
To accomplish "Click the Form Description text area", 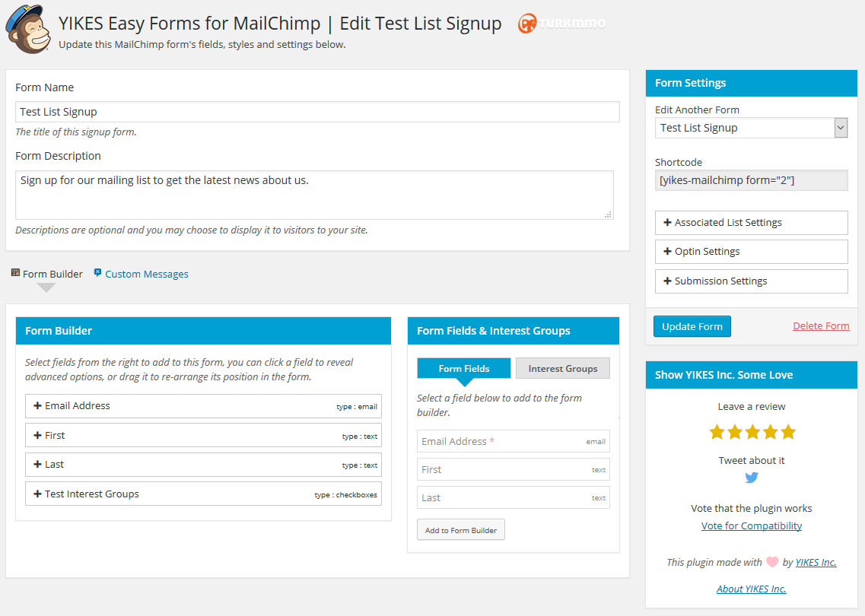I will [314, 195].
